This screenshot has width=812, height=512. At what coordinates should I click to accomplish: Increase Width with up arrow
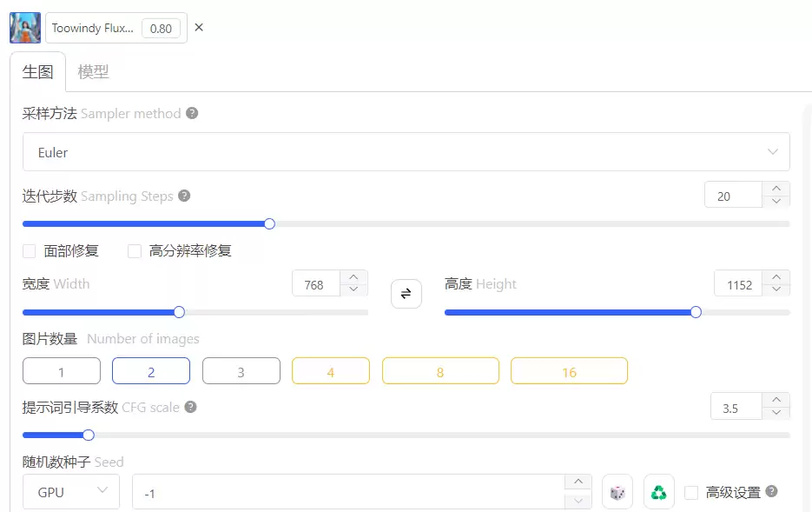(353, 277)
